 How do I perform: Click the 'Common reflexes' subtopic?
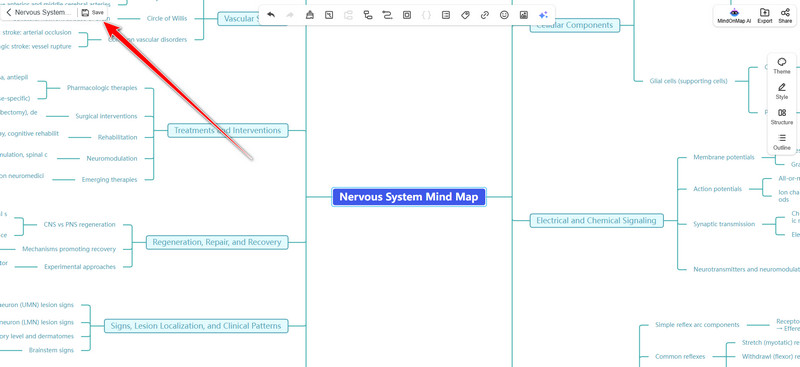(680, 356)
